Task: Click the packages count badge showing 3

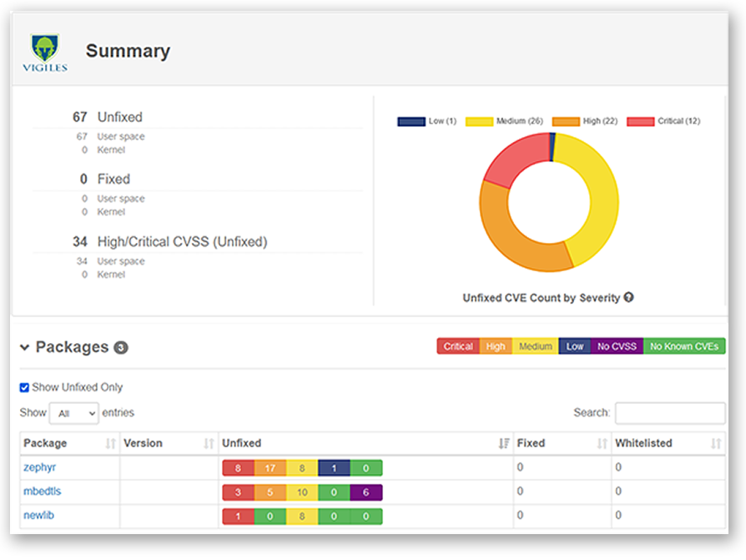Action: coord(121,348)
